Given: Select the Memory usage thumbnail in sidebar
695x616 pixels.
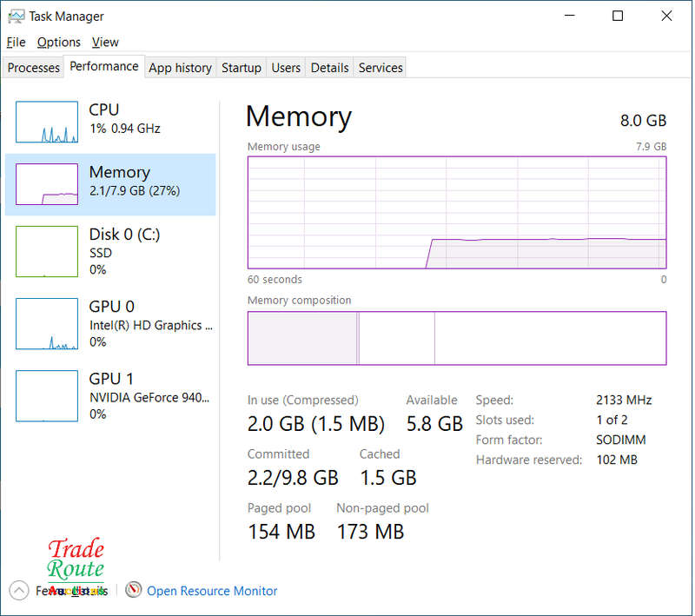Looking at the screenshot, I should click(x=47, y=184).
